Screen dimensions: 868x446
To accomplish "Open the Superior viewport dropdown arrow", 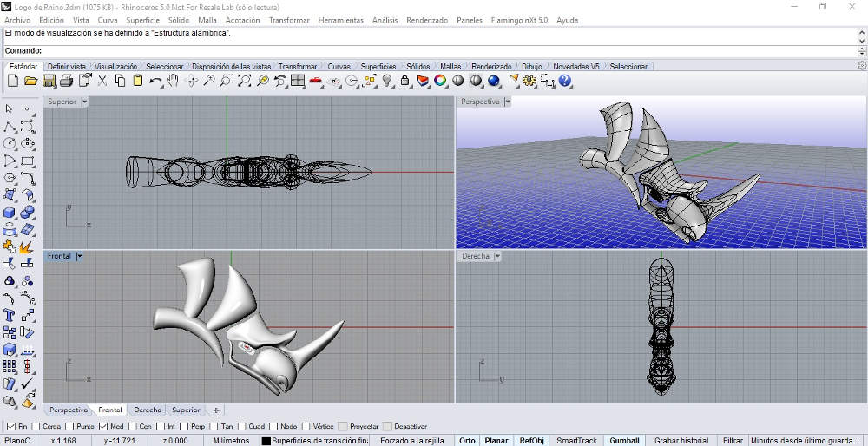I will tap(85, 102).
